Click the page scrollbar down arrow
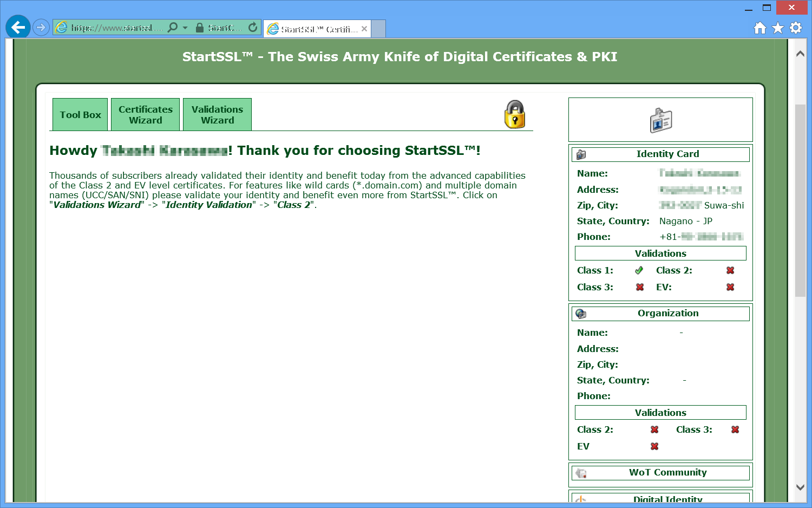The image size is (812, 508). [x=800, y=487]
